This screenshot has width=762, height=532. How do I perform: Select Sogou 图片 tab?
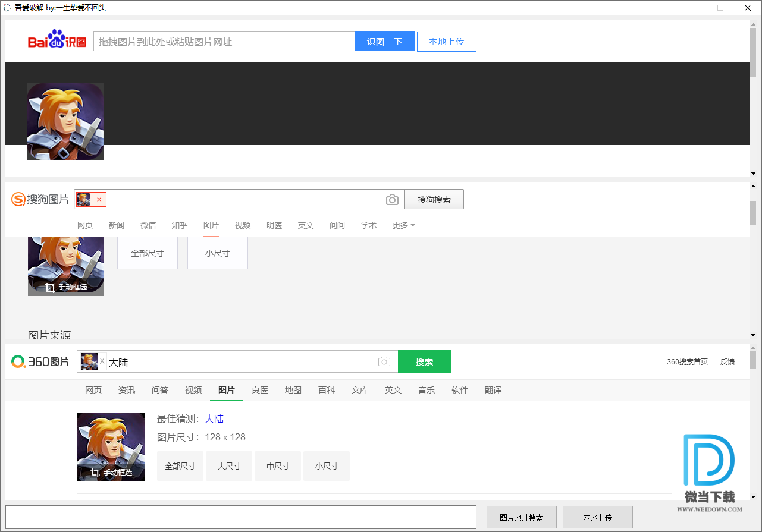[x=211, y=225]
